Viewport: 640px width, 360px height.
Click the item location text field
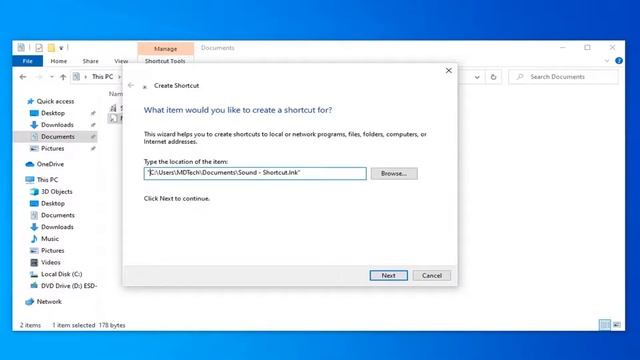pos(255,173)
